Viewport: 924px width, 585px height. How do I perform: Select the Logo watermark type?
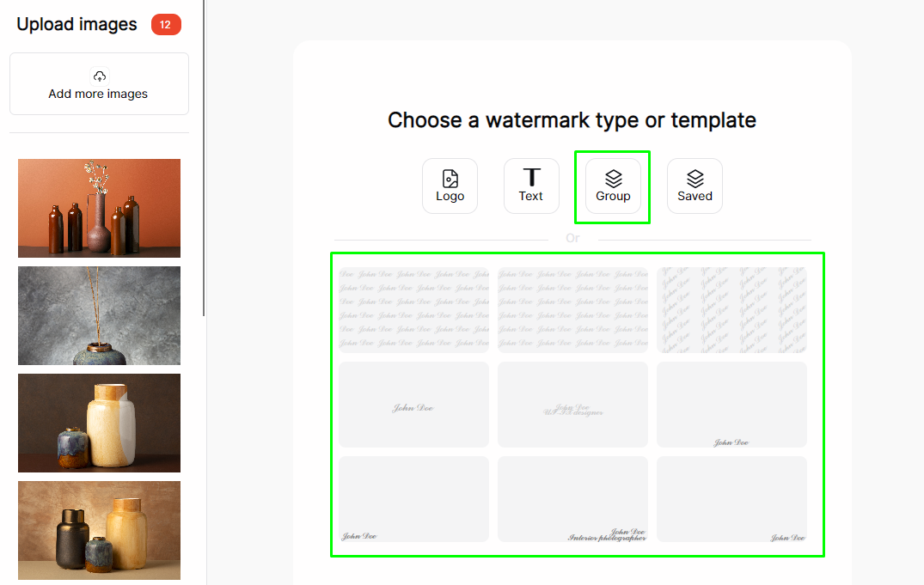point(450,186)
